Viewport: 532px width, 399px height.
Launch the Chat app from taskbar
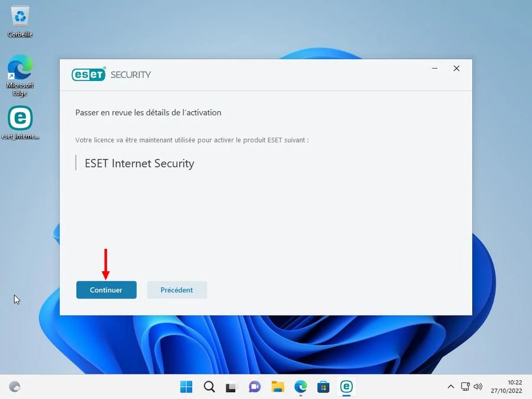(x=254, y=387)
